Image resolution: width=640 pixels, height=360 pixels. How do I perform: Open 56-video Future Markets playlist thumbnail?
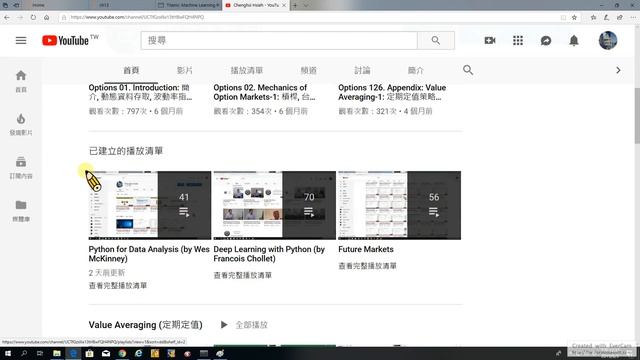400,205
